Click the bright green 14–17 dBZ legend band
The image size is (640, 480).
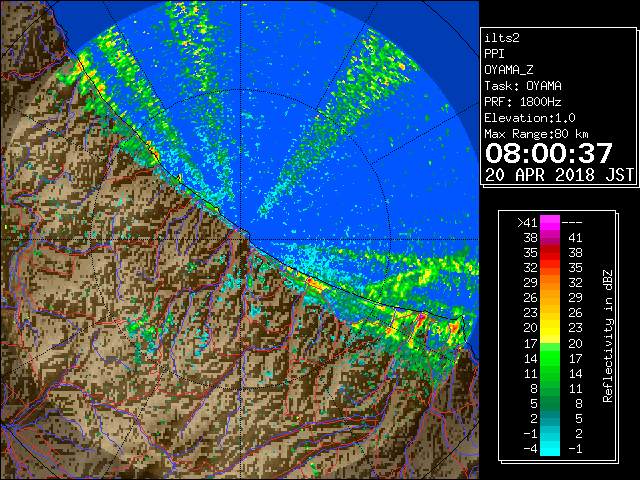(x=550, y=358)
